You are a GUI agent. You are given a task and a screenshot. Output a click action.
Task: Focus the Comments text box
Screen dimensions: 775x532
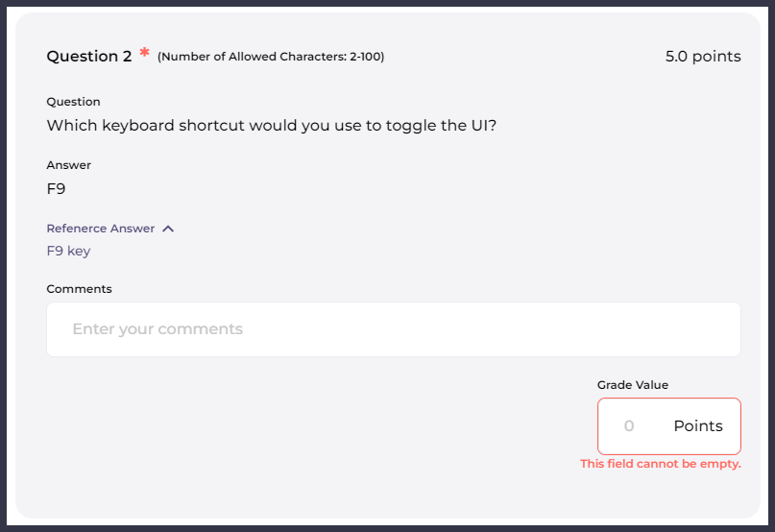pyautogui.click(x=393, y=329)
